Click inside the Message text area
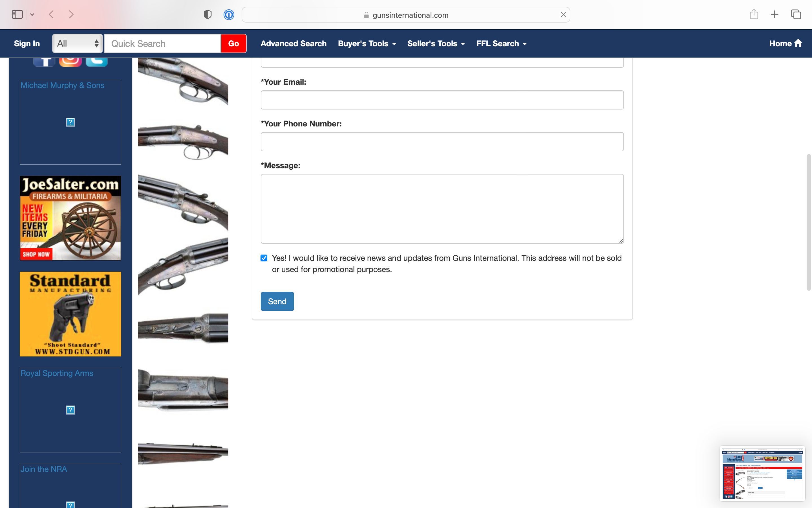This screenshot has width=812, height=508. pyautogui.click(x=442, y=209)
